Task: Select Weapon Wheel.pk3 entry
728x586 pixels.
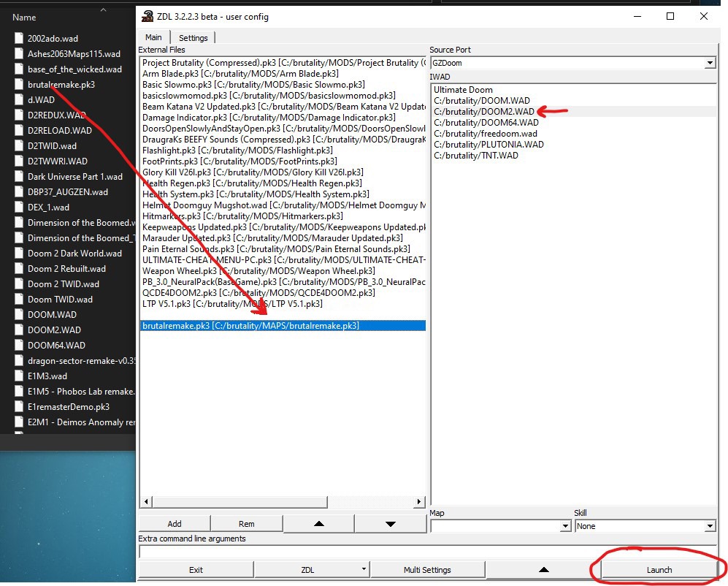Action: tap(283, 271)
